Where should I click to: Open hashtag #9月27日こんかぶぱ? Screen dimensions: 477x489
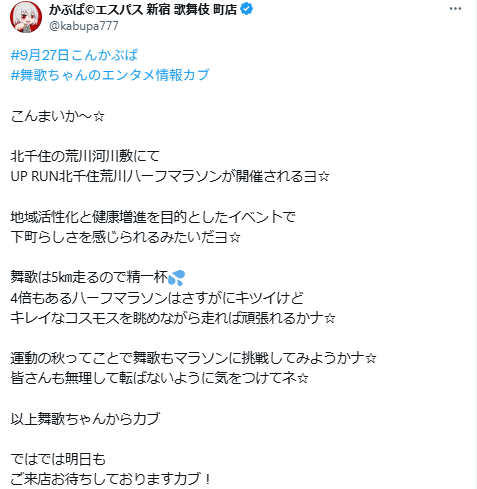(x=74, y=55)
